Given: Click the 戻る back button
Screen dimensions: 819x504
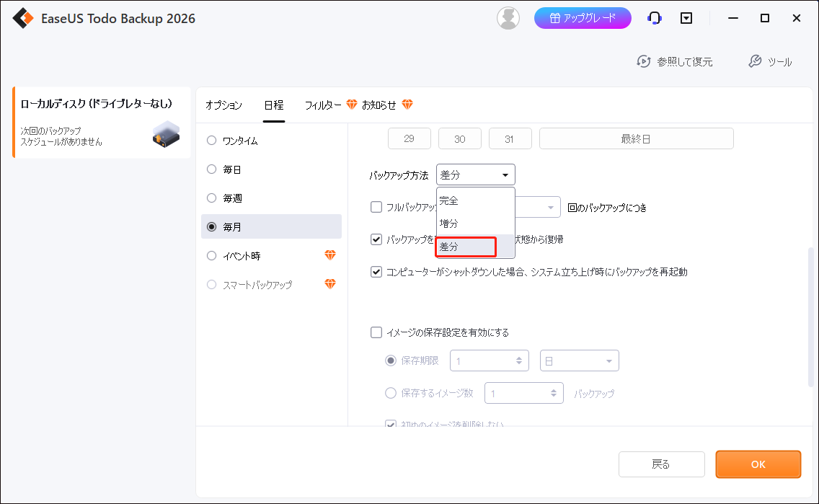Looking at the screenshot, I should coord(661,464).
